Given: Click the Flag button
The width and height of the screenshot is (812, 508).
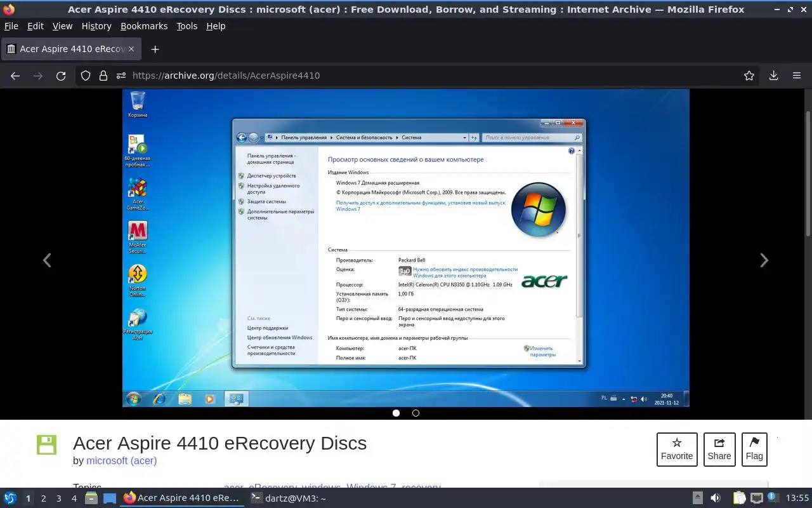Looking at the screenshot, I should point(754,449).
